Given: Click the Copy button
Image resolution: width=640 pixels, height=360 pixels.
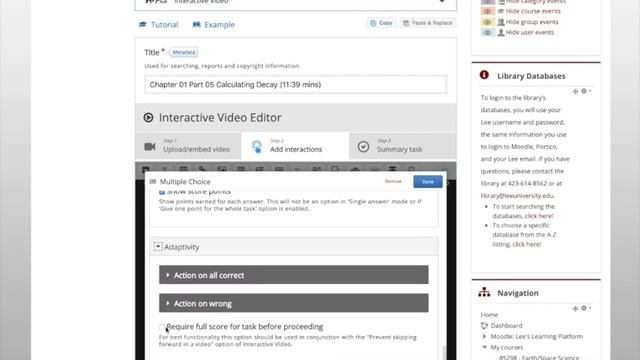Looking at the screenshot, I should (381, 23).
